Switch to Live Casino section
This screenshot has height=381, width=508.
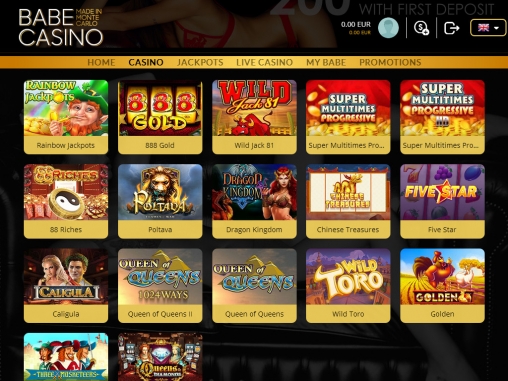(x=264, y=62)
